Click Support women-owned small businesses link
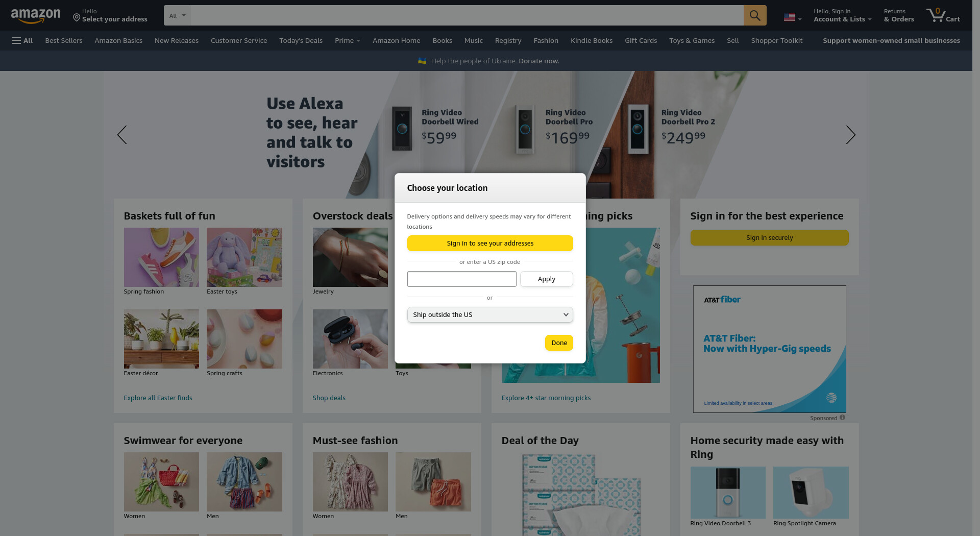This screenshot has width=980, height=536. [891, 40]
